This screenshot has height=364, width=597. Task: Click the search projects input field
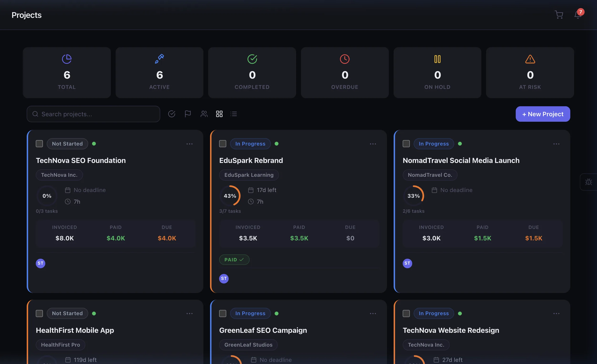tap(93, 114)
